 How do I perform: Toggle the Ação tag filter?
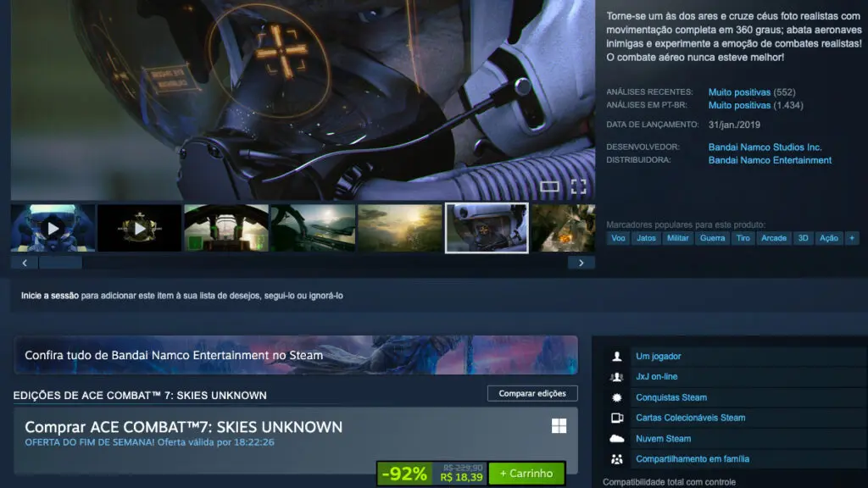[x=828, y=238]
